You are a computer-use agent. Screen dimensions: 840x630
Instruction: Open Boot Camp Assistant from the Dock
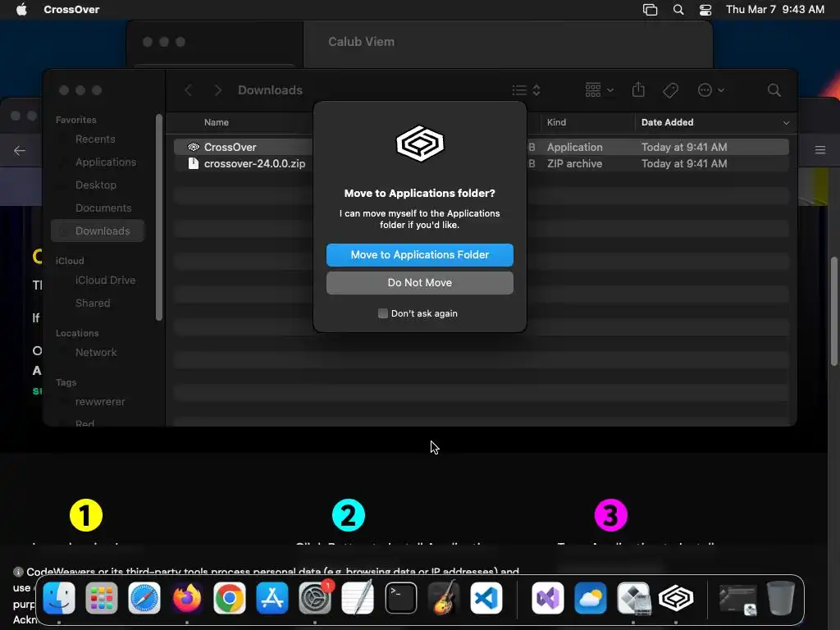(x=633, y=598)
